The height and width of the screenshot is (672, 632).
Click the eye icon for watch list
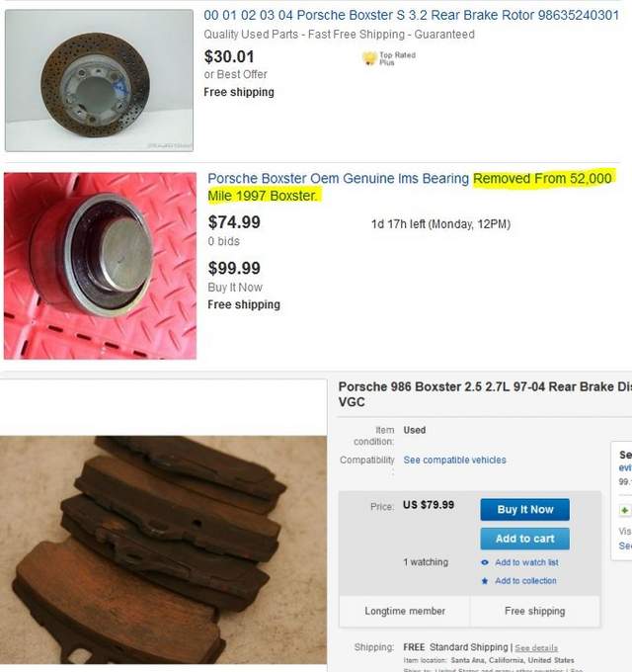485,562
